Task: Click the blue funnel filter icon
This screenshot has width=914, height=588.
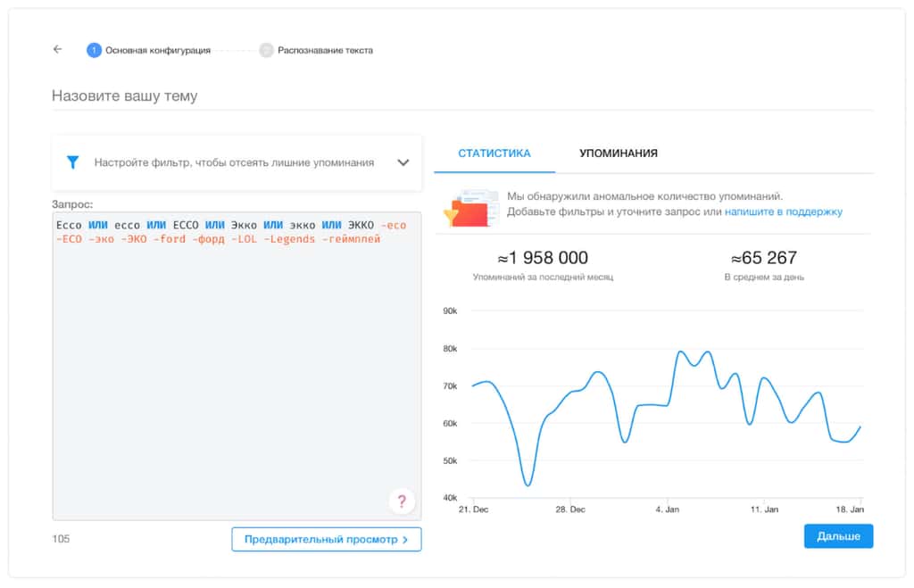Action: coord(73,162)
